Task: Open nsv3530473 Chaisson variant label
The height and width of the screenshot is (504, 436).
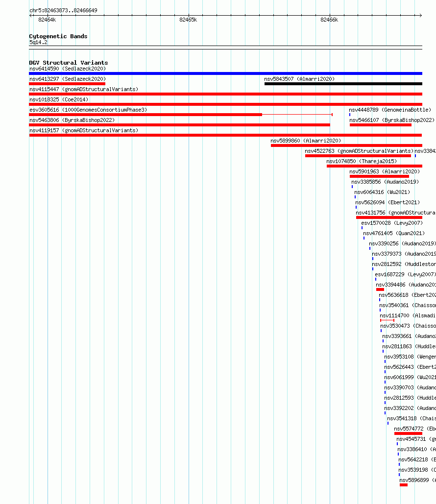Action: tap(408, 326)
